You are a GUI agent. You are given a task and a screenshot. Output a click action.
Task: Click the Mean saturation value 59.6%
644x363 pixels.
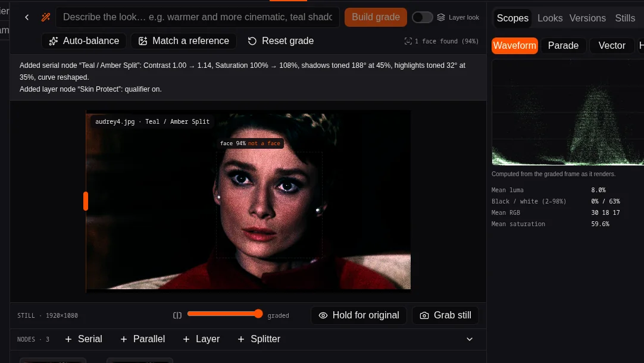(600, 224)
